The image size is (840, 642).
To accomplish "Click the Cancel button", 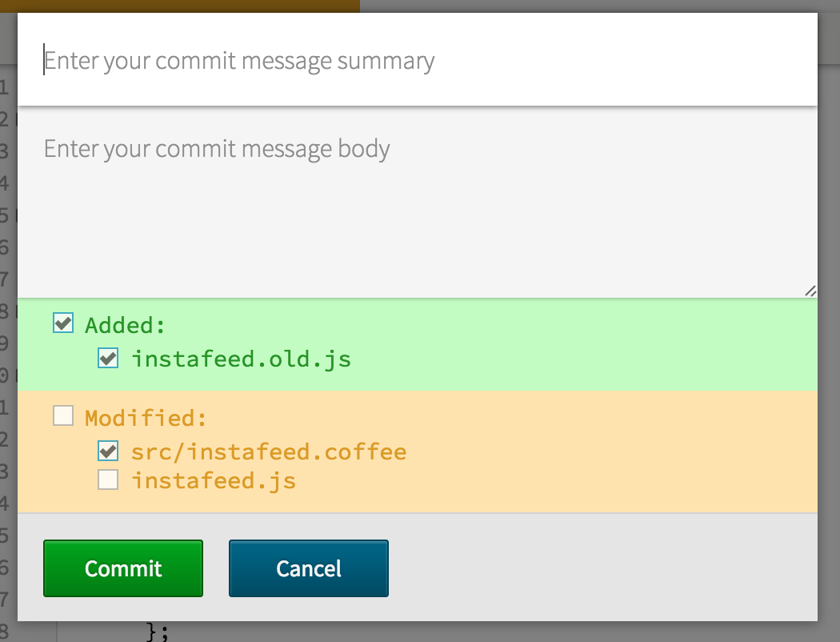I will click(308, 568).
